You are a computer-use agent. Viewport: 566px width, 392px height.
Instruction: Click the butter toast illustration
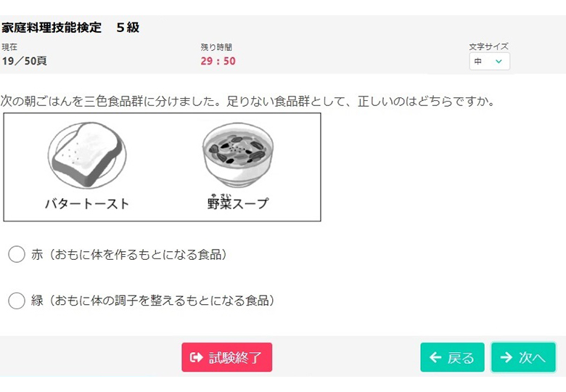point(87,155)
